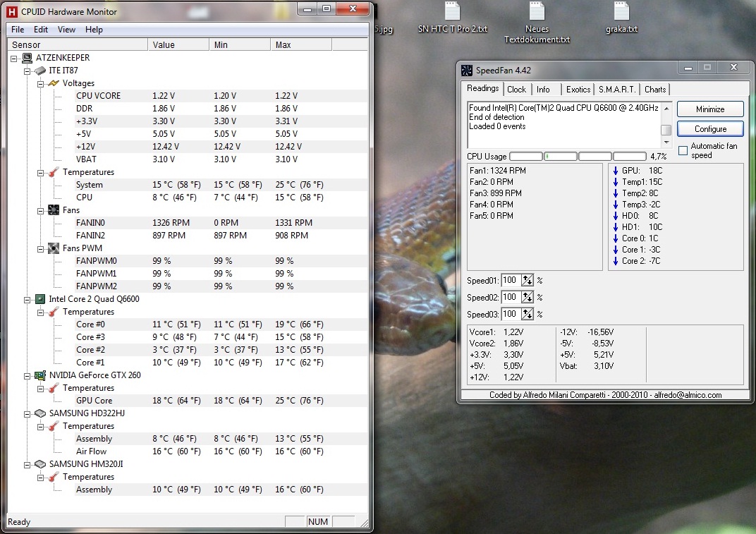Click the Value column header

(178, 45)
